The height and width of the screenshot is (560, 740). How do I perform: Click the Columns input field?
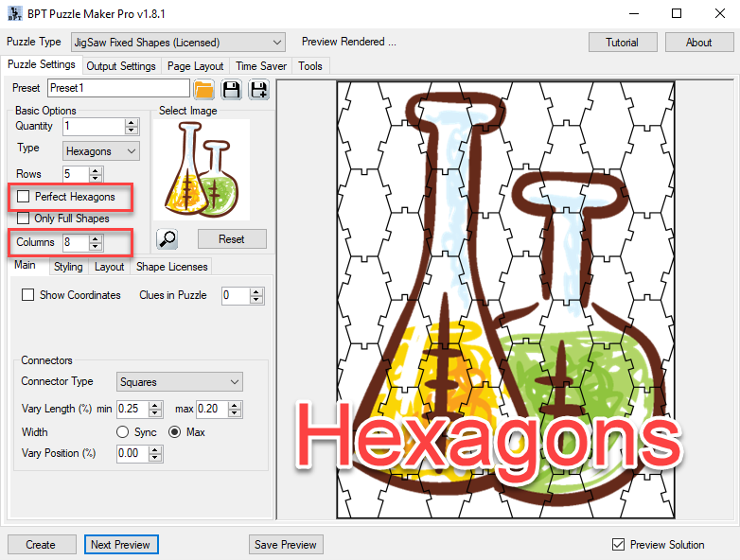(x=77, y=242)
